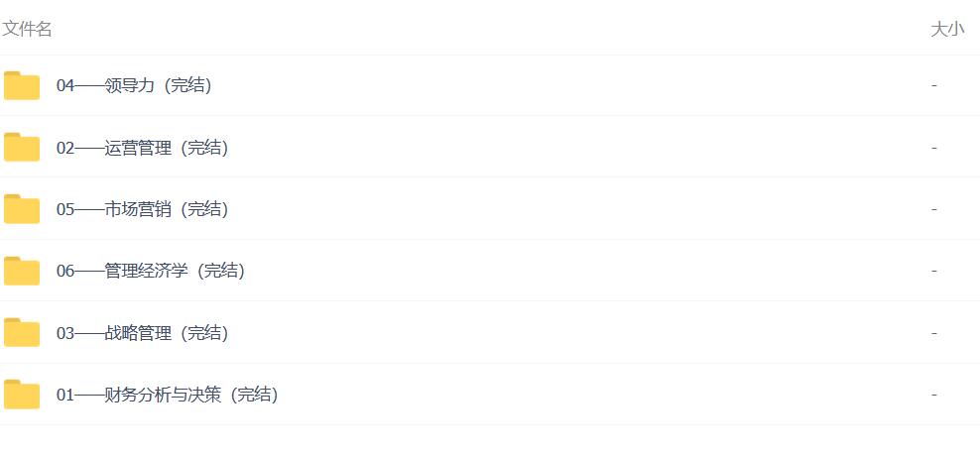Click the 03——战略管理（完结）file name

143,333
